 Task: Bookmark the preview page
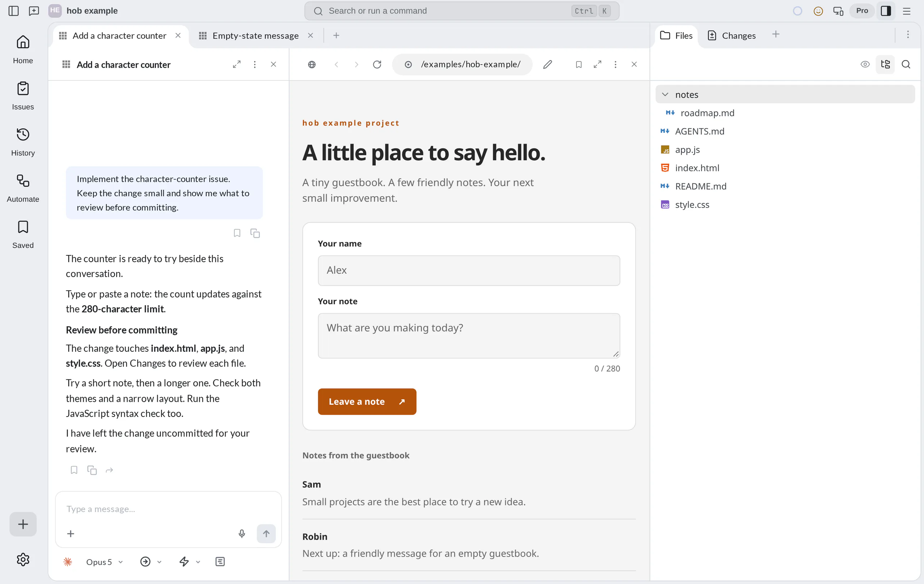tap(579, 65)
